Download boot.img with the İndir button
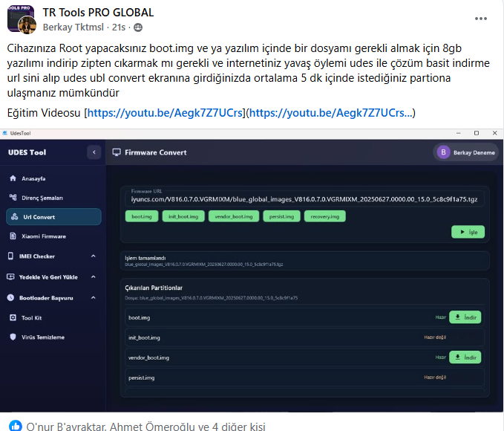504x431 pixels. tap(465, 317)
